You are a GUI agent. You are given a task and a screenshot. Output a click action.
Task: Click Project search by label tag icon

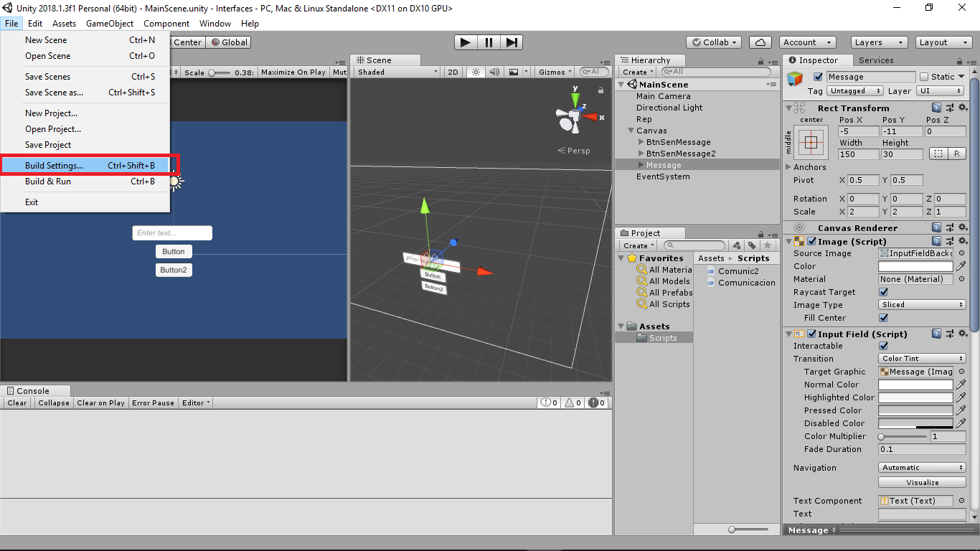[x=751, y=245]
